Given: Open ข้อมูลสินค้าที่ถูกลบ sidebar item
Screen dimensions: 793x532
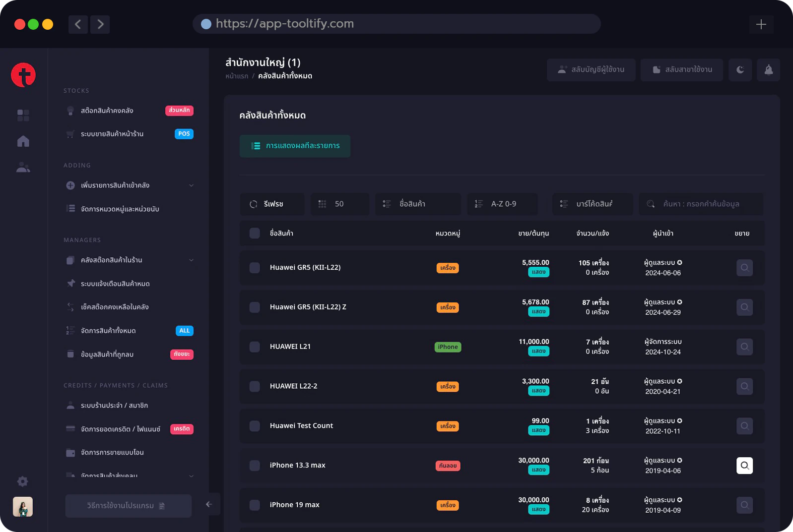Looking at the screenshot, I should [x=130, y=355].
